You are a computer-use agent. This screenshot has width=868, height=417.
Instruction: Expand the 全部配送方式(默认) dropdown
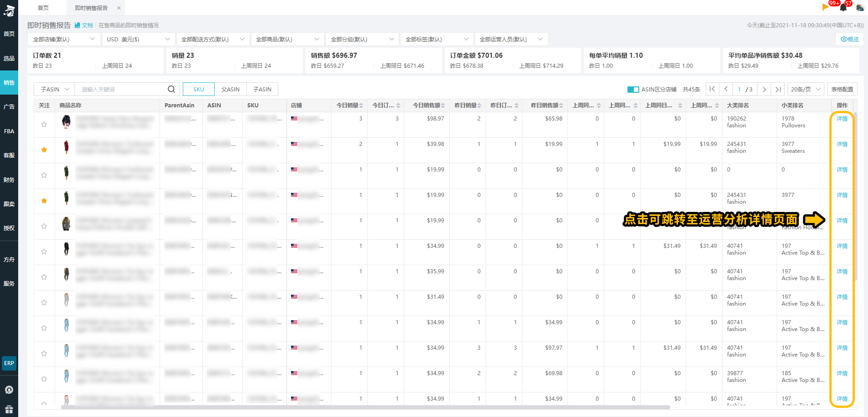pos(213,39)
